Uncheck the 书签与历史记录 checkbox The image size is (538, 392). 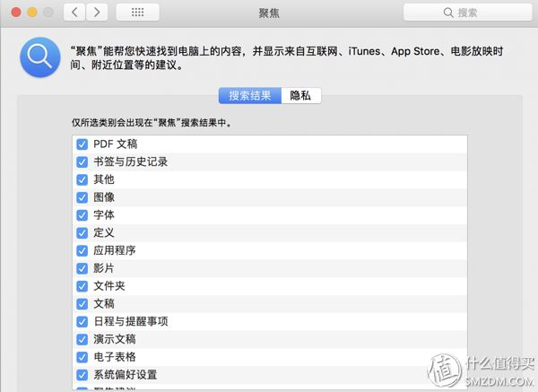click(82, 162)
